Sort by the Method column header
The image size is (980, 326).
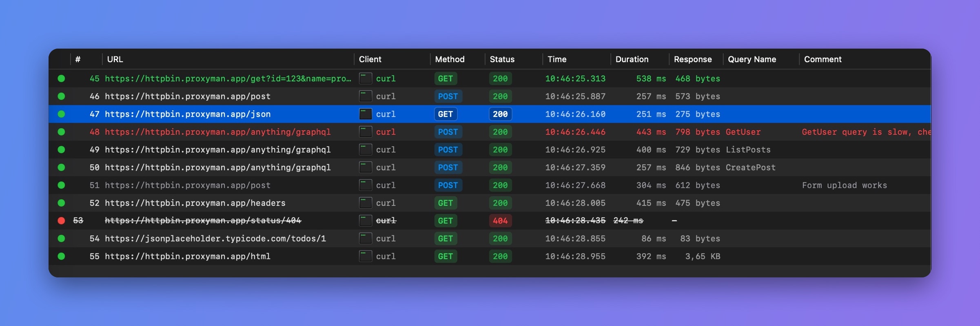(450, 59)
